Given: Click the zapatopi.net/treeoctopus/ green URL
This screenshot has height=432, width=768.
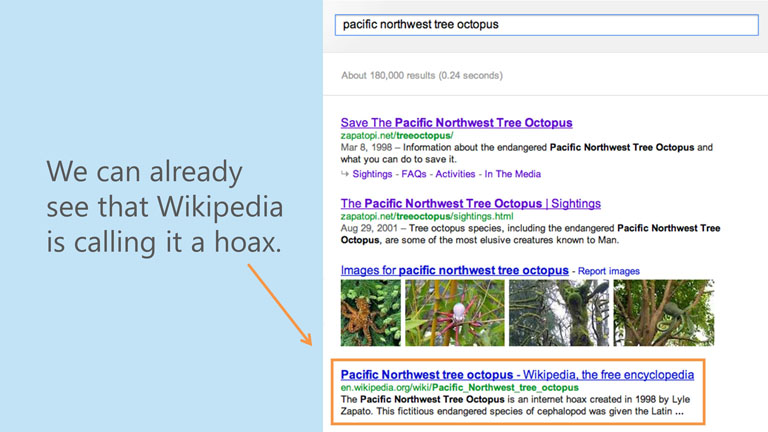Looking at the screenshot, I should [x=397, y=135].
